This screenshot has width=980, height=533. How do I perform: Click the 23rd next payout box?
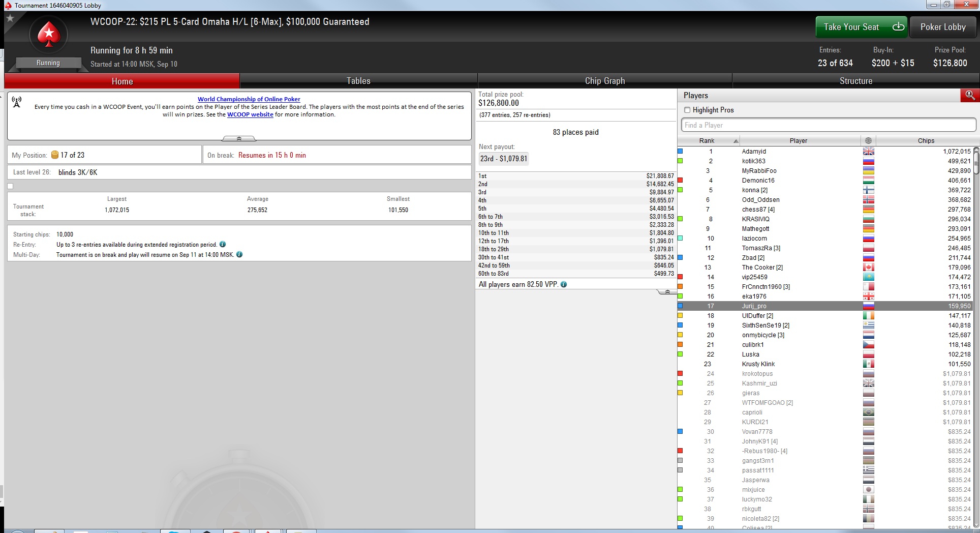pos(504,159)
